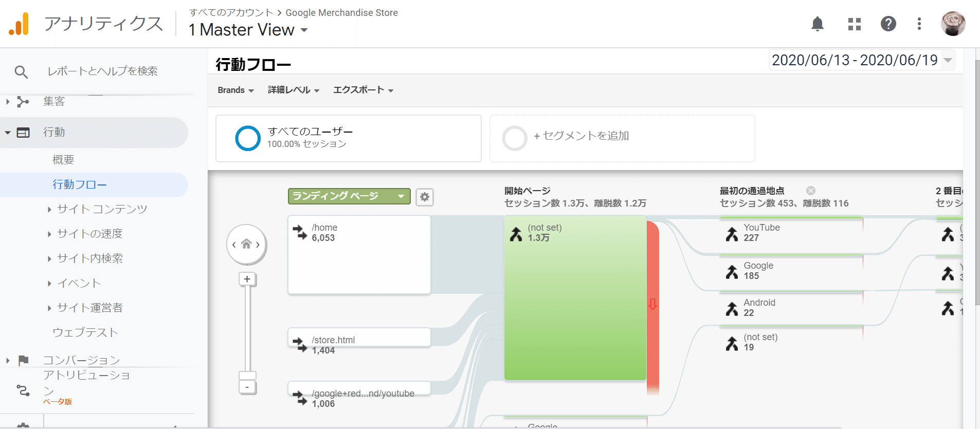
Task: Open the エクスポート dropdown
Action: click(363, 90)
